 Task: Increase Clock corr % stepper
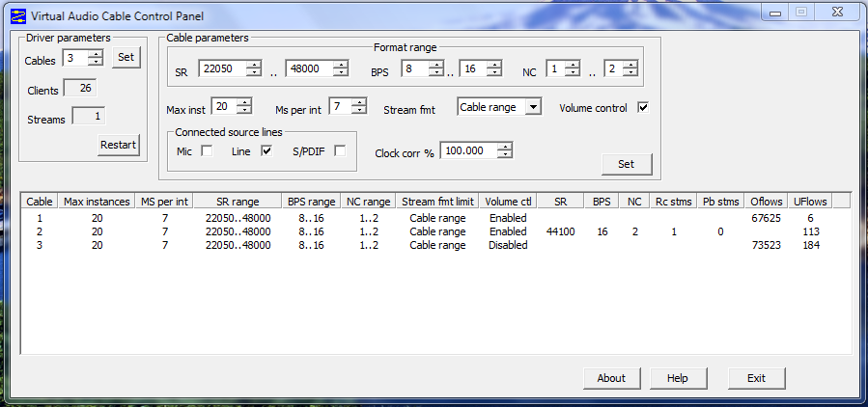click(x=505, y=147)
